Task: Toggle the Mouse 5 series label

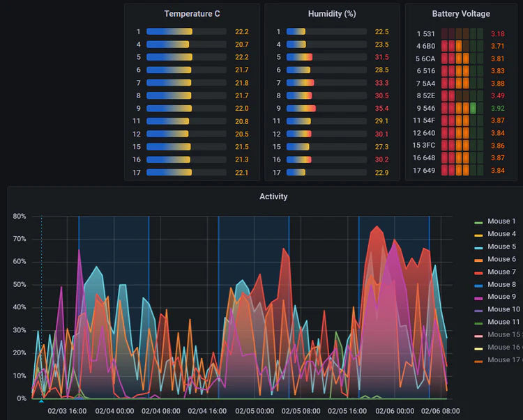Action: (501, 247)
